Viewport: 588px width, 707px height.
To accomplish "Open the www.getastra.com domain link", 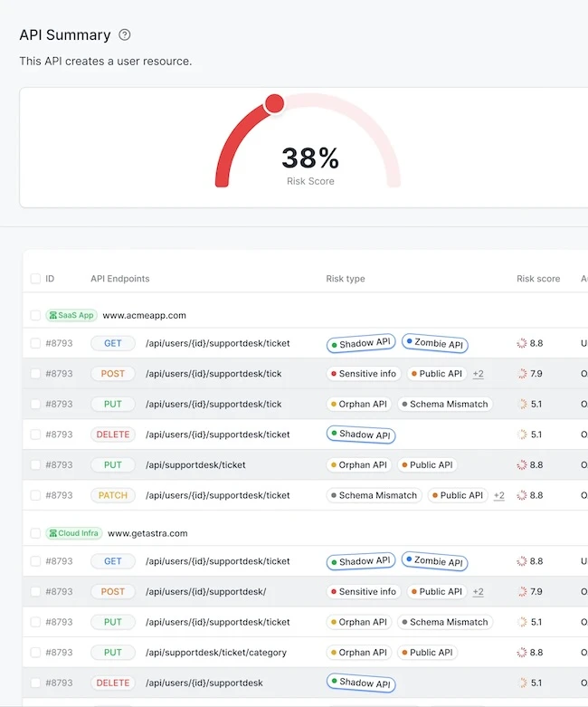I will point(147,534).
